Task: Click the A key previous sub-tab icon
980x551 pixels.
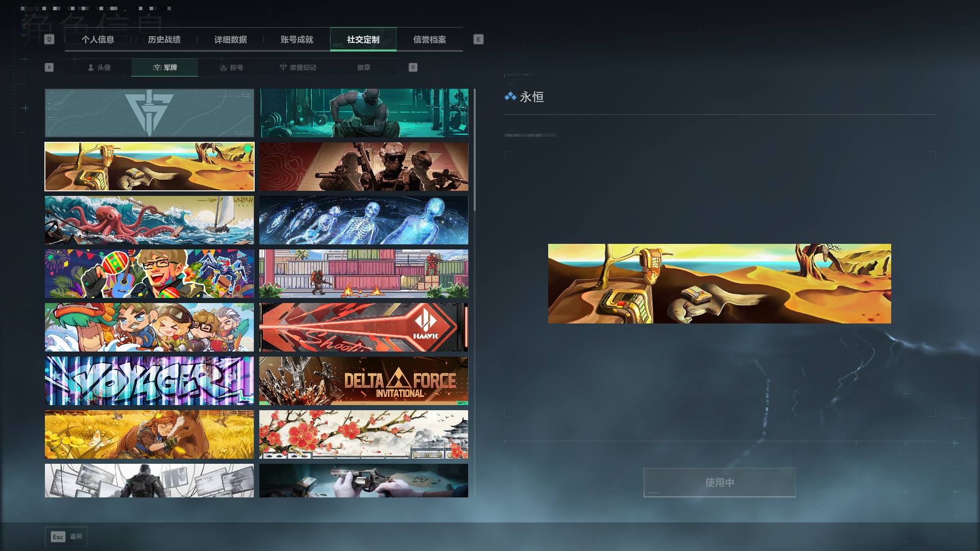Action: (49, 67)
